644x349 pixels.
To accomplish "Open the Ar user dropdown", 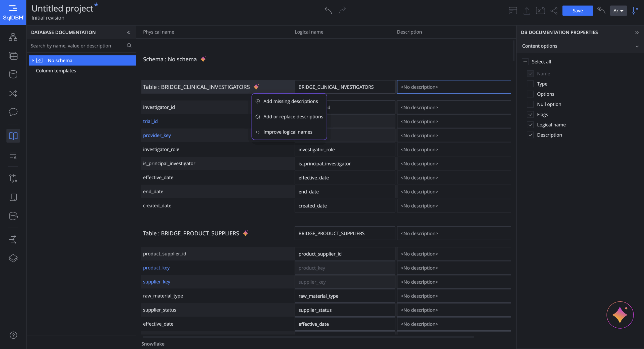I will [618, 11].
